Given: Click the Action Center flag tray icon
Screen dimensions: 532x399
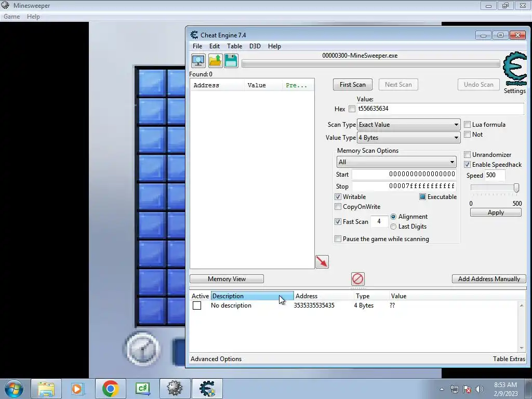Looking at the screenshot, I should [x=467, y=389].
